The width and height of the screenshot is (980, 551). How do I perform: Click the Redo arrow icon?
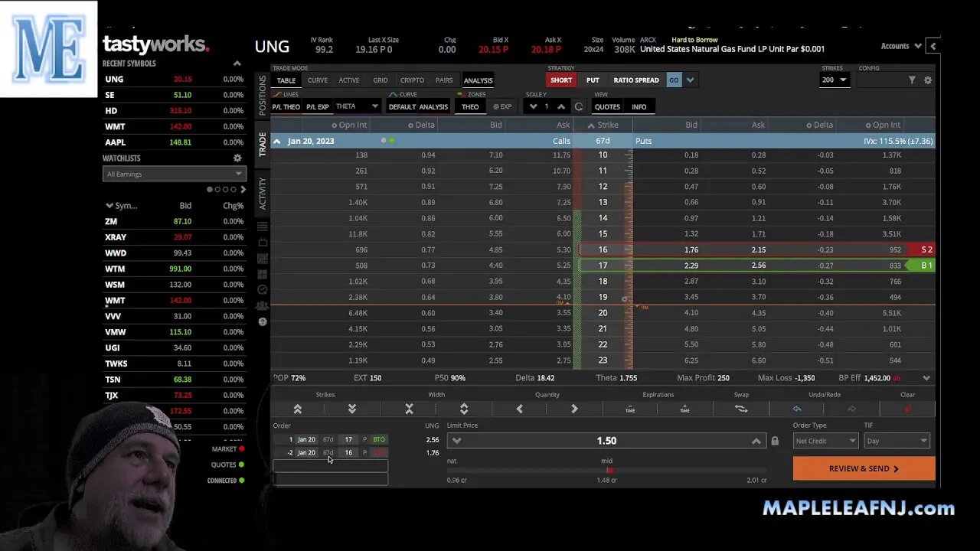(851, 409)
